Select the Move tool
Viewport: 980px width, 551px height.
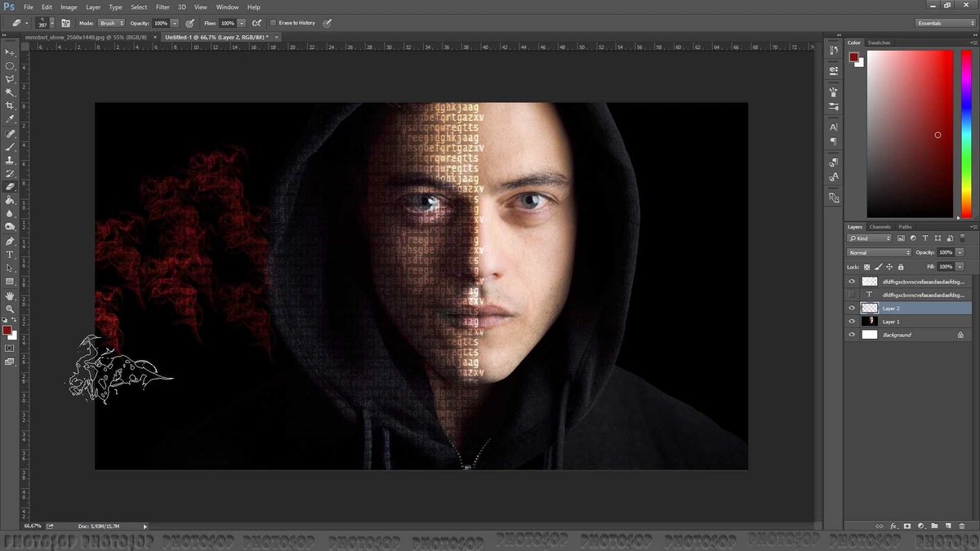coord(10,52)
